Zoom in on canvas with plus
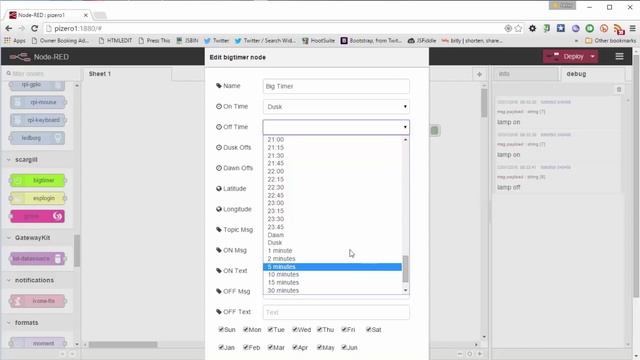This screenshot has width=640, height=360. pyautogui.click(x=480, y=354)
